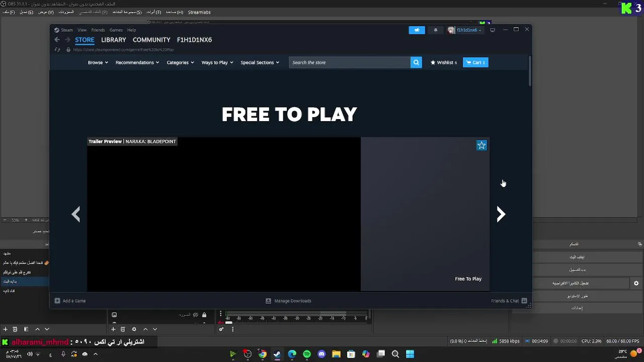
Task: Show previous featured game arrow
Action: [76, 215]
